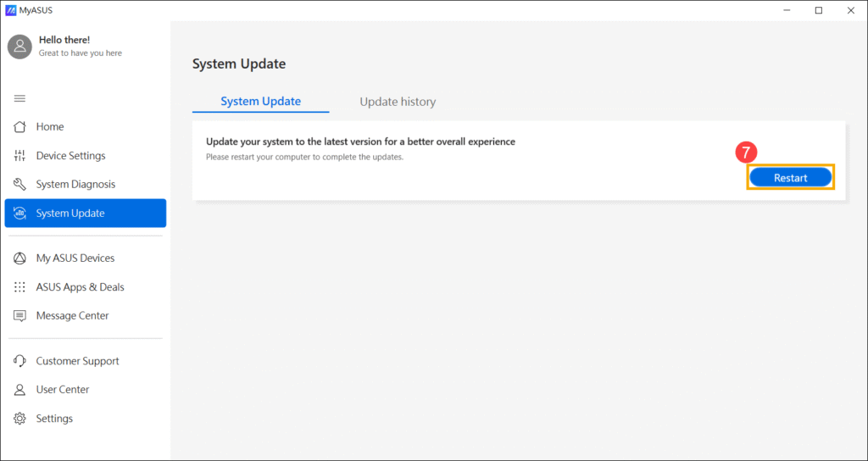
Task: Click the MyASUS logo in title bar
Action: point(11,10)
